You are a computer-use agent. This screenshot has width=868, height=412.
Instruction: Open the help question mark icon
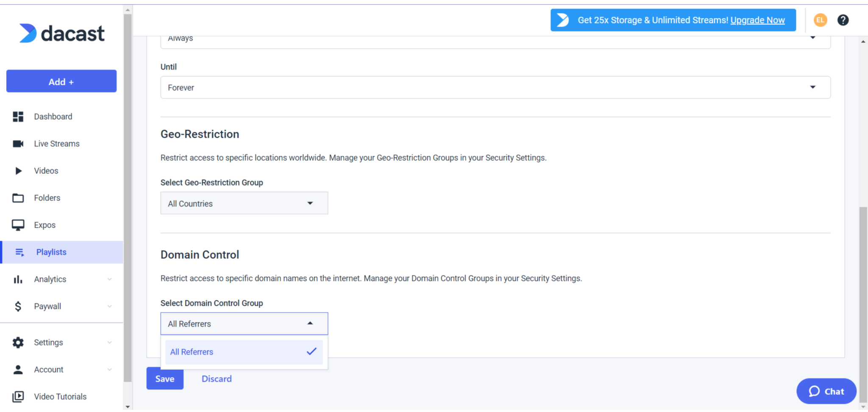(x=843, y=20)
